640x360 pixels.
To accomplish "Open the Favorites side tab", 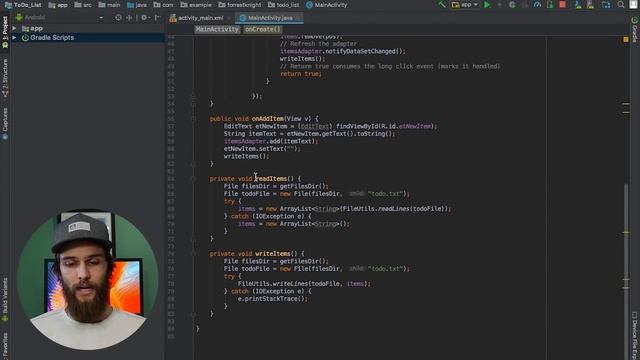I will click(5, 346).
